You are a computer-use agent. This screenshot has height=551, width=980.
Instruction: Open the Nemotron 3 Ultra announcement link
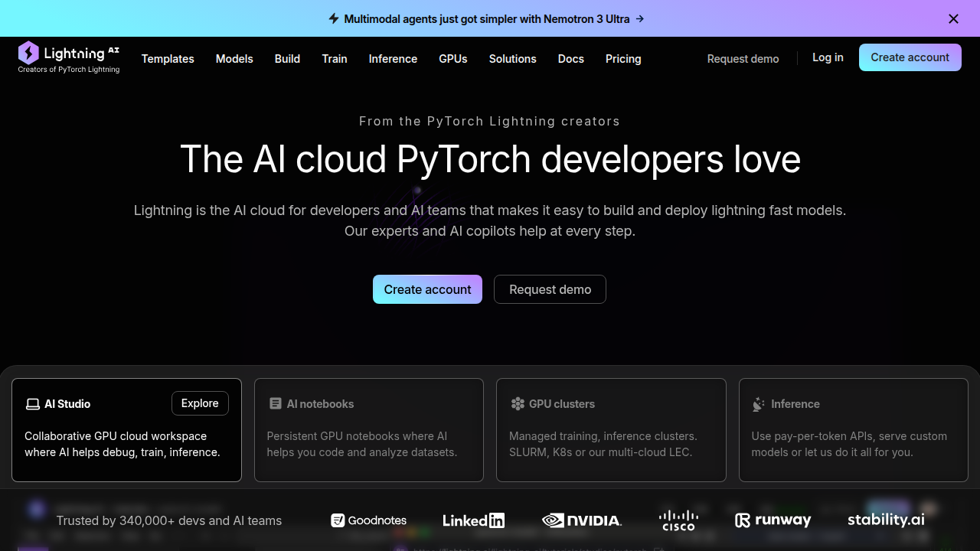point(487,18)
